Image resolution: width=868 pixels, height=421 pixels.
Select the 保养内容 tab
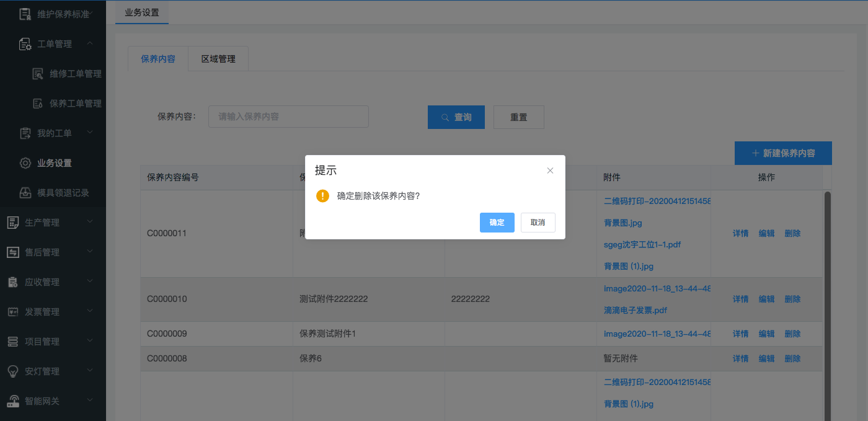tap(158, 59)
